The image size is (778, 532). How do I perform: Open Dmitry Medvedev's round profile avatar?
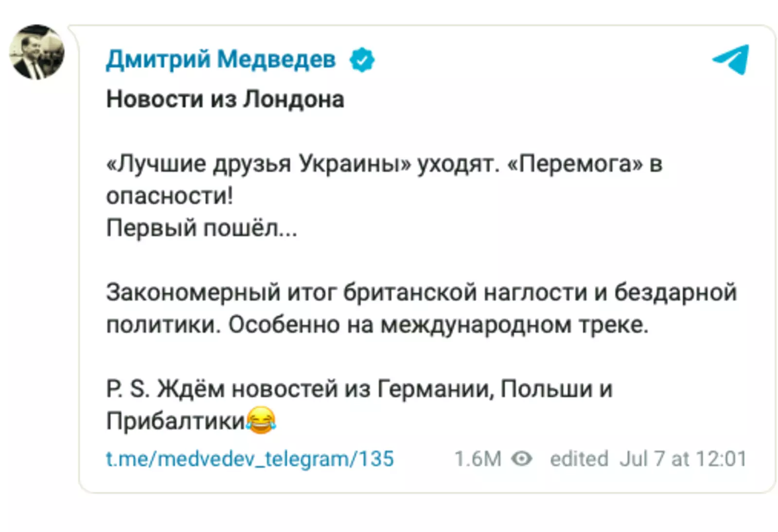pyautogui.click(x=37, y=52)
